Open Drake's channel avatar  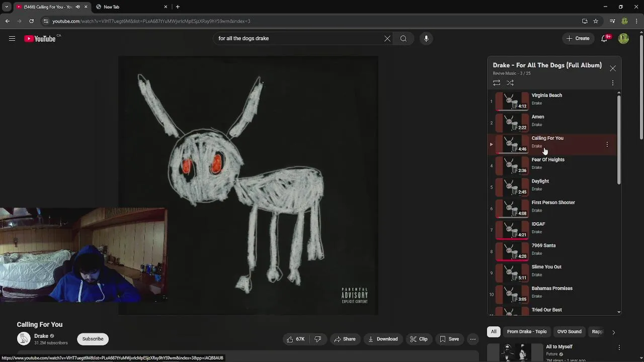click(24, 339)
